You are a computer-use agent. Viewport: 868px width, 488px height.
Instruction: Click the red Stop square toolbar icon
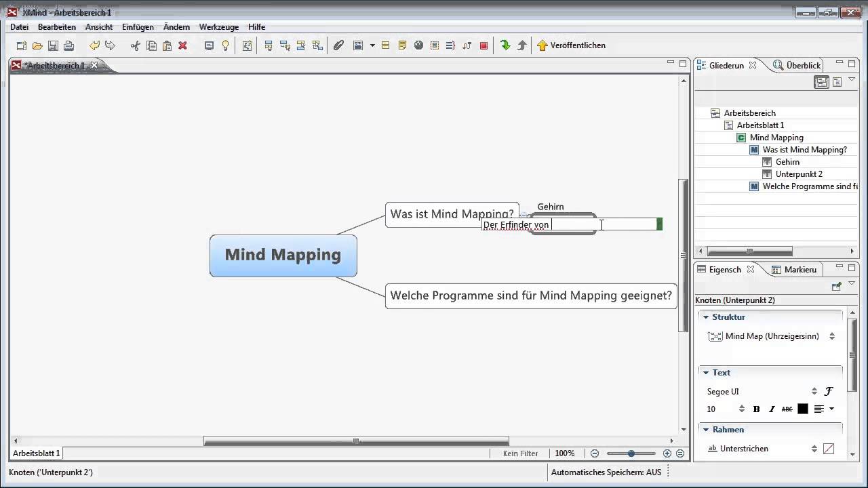click(x=484, y=45)
